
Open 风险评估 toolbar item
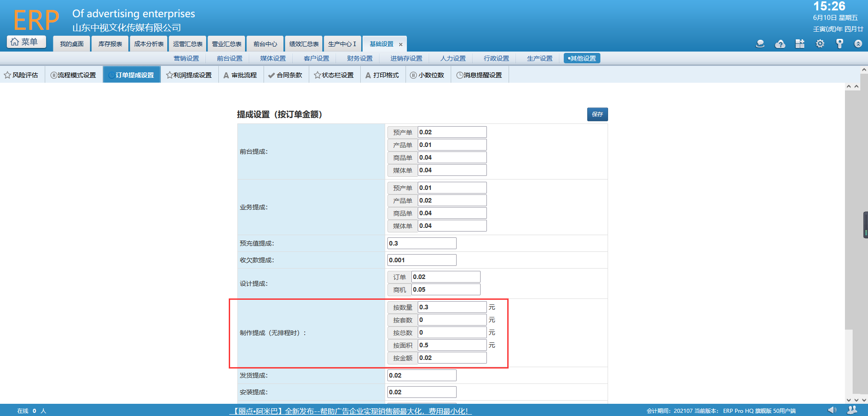tap(21, 75)
